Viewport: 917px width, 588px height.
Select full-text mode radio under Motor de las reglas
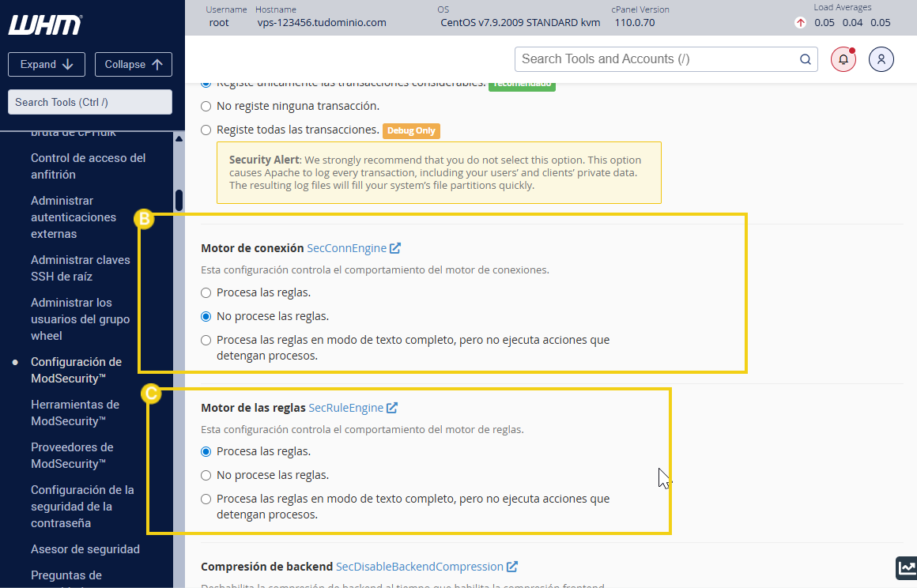click(206, 499)
